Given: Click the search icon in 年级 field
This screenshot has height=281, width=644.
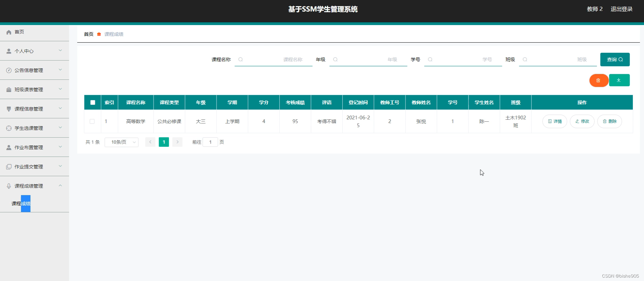Looking at the screenshot, I should 335,60.
